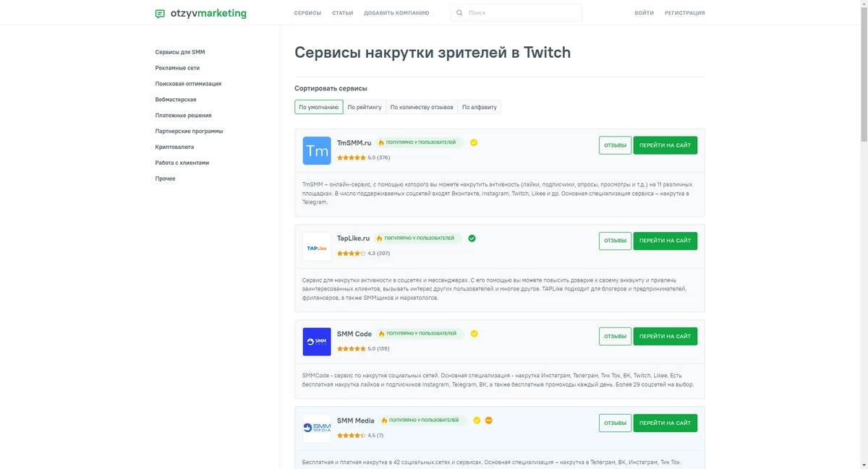Click Отзывы button for SMM Media
Screen dimensions: 868x469
click(615, 423)
